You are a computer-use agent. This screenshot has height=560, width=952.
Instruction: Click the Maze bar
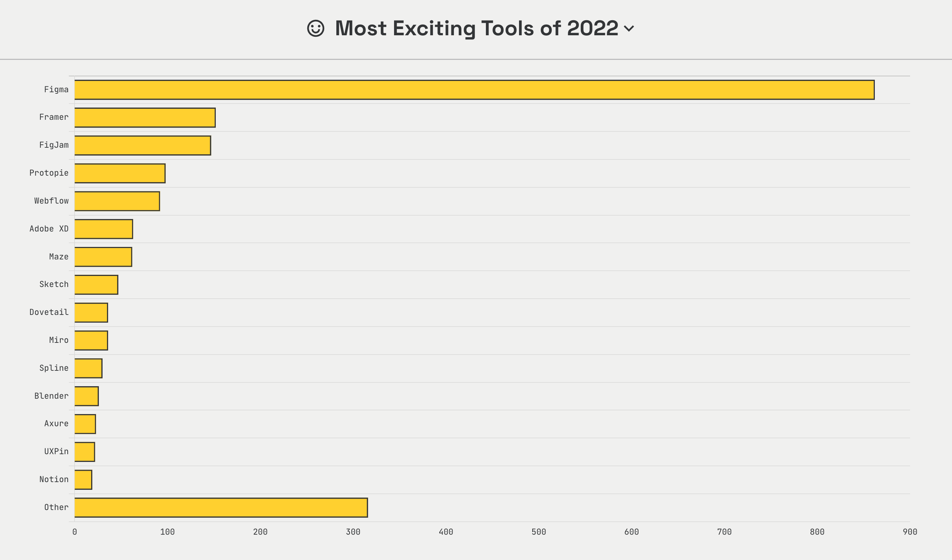coord(103,257)
